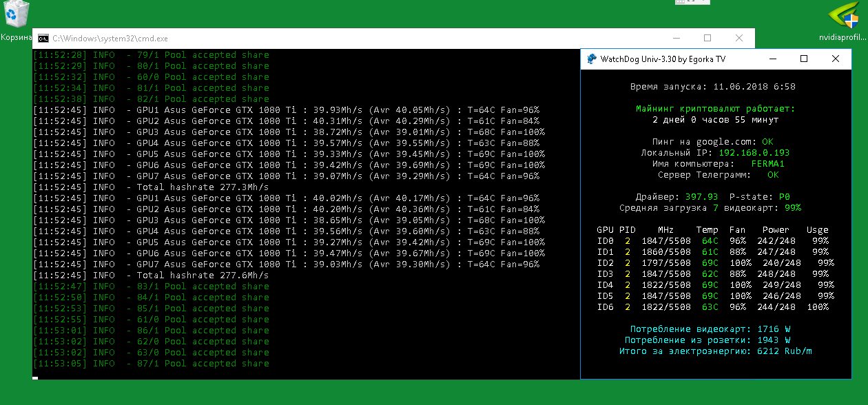
Task: Click 'Время запуска: 11.06.2018 6:58' in WatchDog
Action: click(713, 87)
